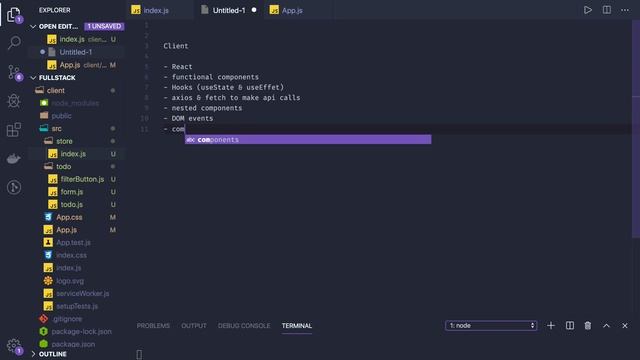Open the DEBUG CONSOLE panel tab
Image resolution: width=640 pixels, height=360 pixels.
tap(244, 325)
